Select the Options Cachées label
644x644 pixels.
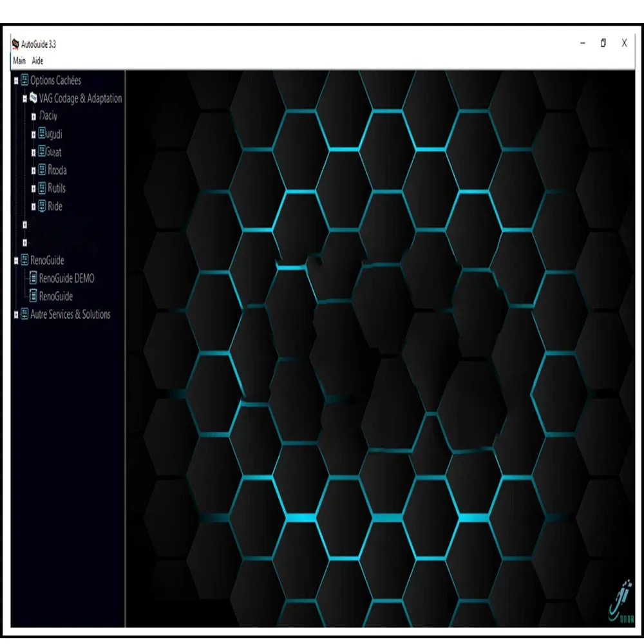coord(55,80)
